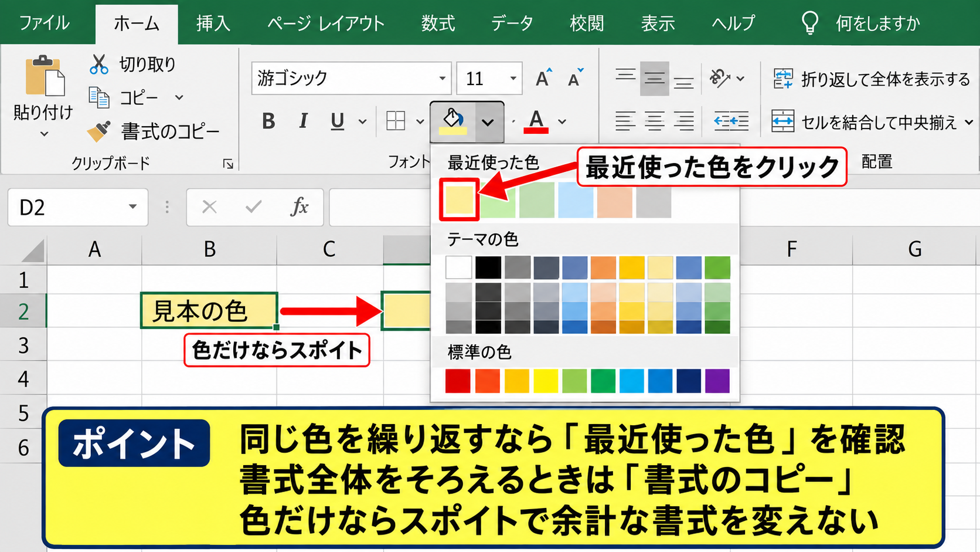980x552 pixels.
Task: Pick standard red in 標準の色
Action: (x=458, y=381)
